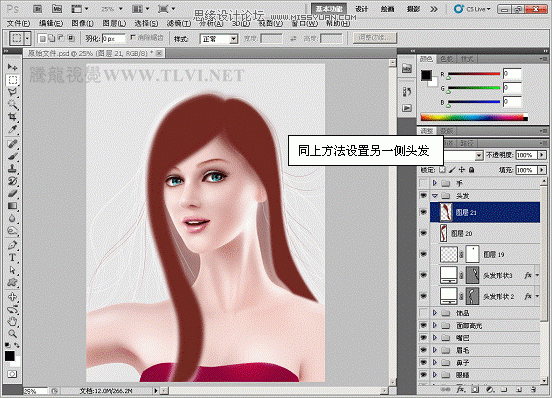Expand the 面部高光 layer group

pyautogui.click(x=435, y=325)
